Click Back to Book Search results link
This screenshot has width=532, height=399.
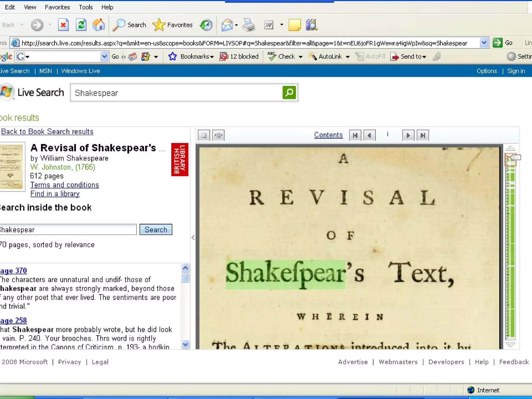pos(47,131)
